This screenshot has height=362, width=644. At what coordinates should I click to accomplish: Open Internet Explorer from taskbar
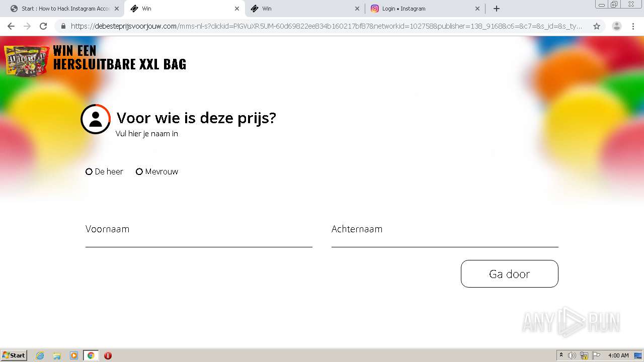click(40, 355)
